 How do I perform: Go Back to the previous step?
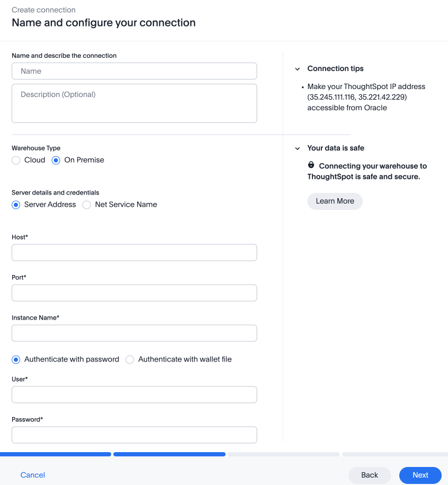(x=370, y=475)
